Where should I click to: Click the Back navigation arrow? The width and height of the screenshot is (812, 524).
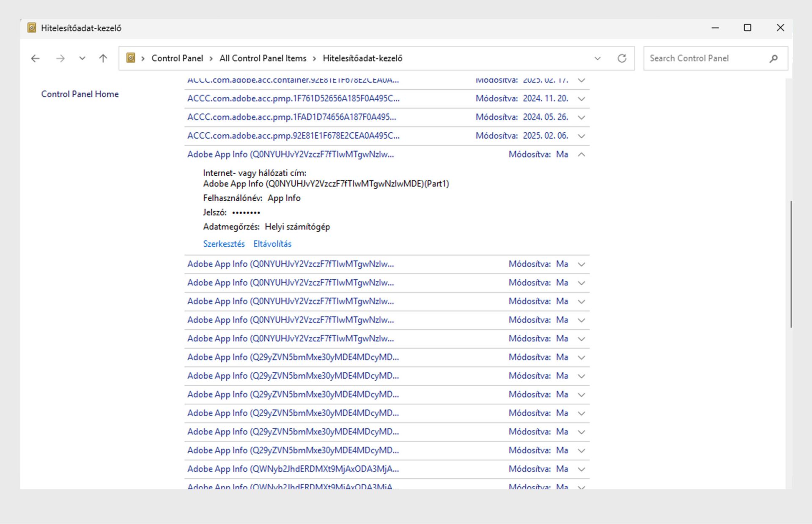tap(36, 58)
